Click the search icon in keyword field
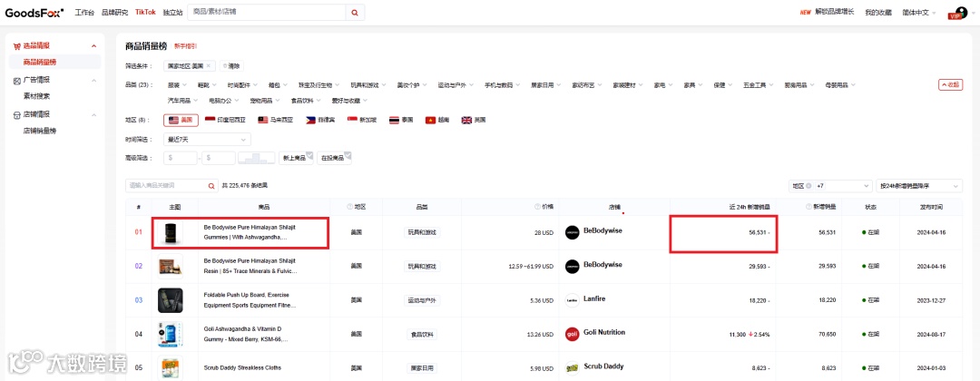 212,185
